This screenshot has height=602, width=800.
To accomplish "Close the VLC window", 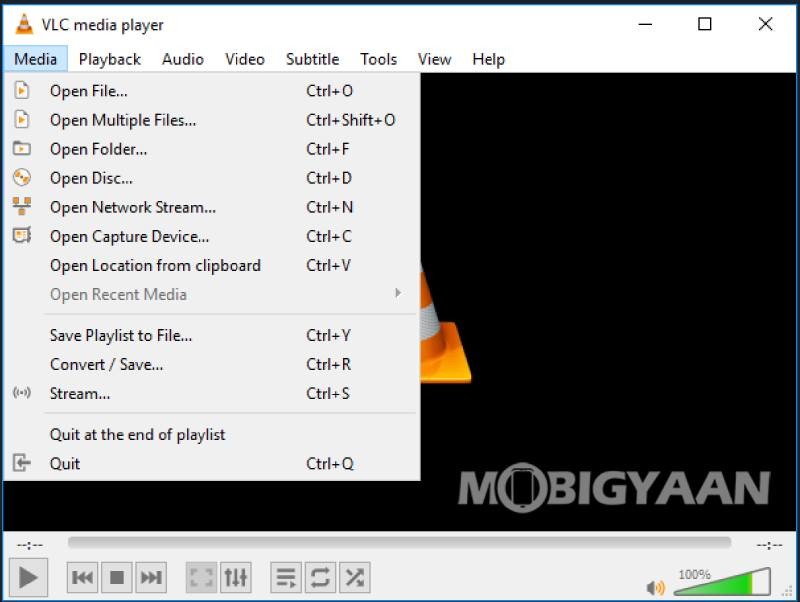I will [765, 23].
